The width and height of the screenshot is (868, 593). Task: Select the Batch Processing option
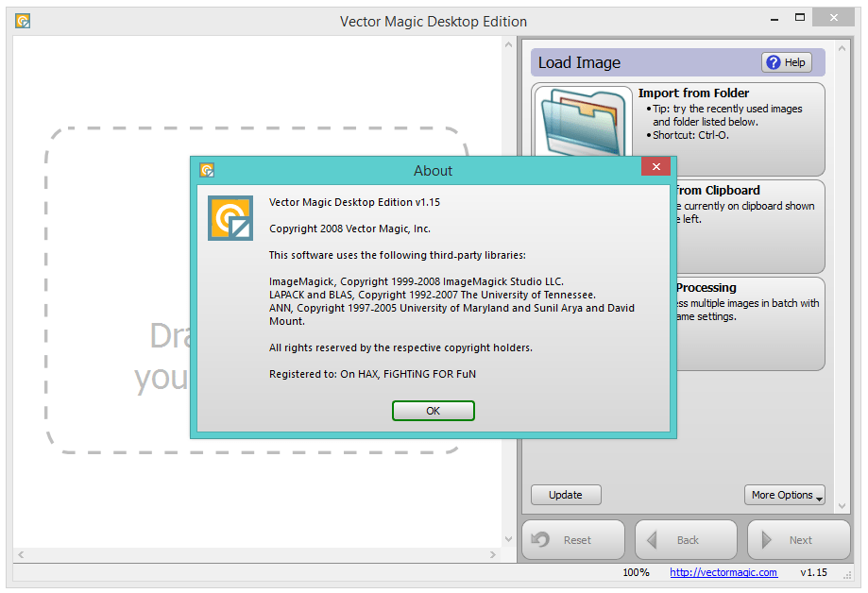coord(746,324)
